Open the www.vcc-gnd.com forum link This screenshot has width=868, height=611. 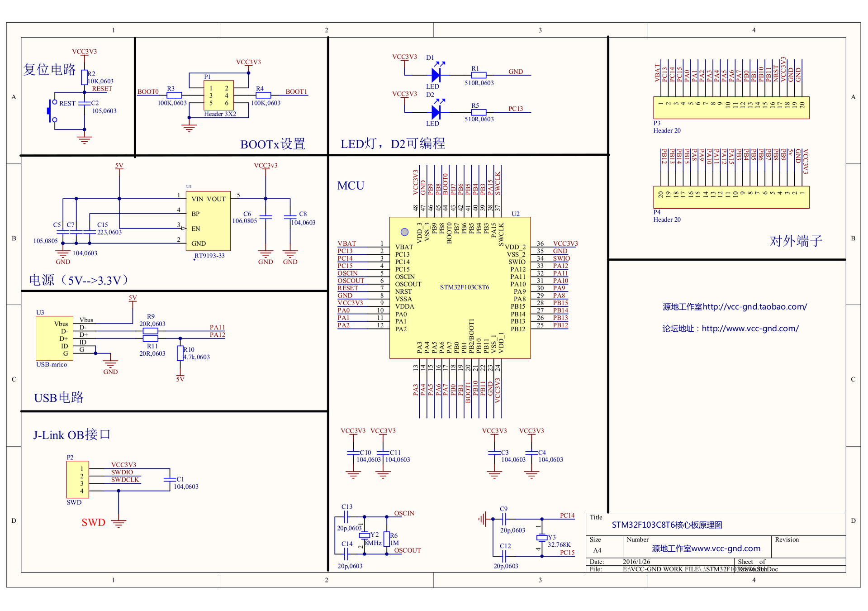point(750,329)
